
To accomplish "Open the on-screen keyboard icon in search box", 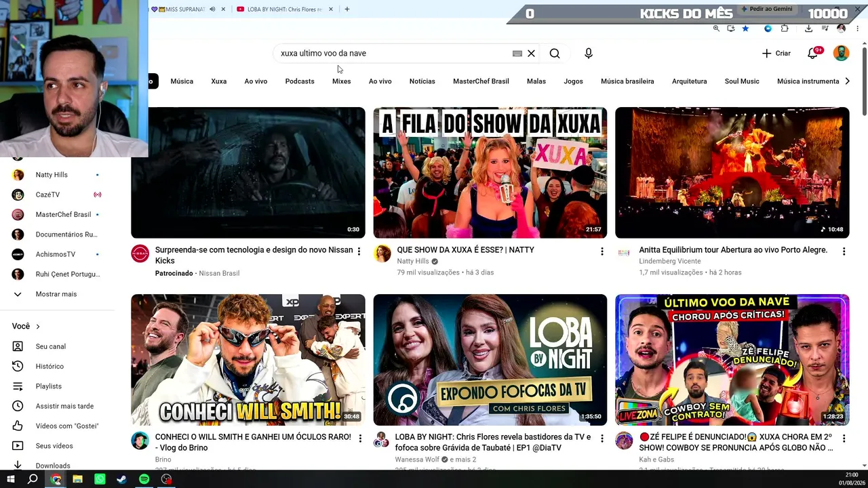I will 517,54.
